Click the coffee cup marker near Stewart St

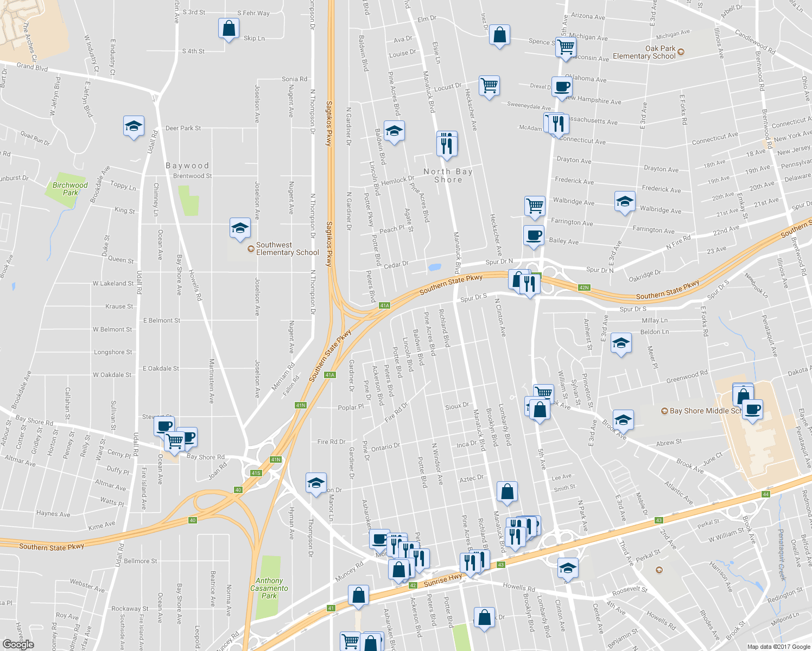[x=164, y=426]
